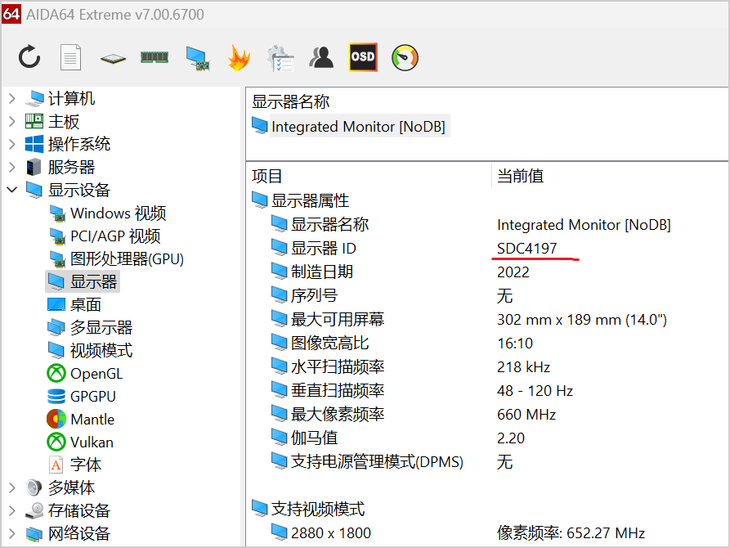Open the 字体 page

click(86, 465)
